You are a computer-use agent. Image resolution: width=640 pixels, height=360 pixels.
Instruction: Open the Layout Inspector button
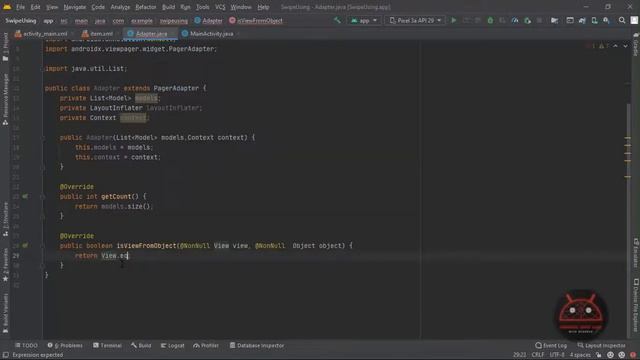(x=601, y=346)
